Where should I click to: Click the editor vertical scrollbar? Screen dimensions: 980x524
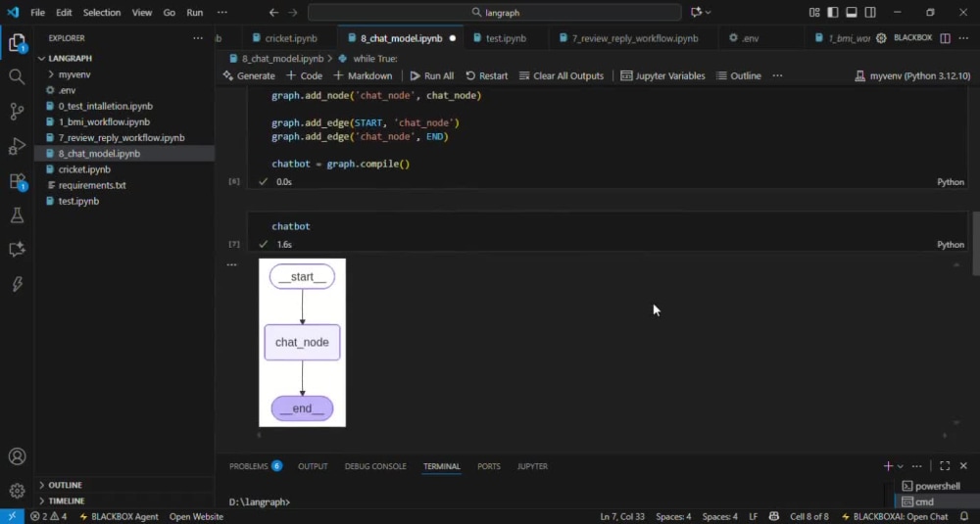pos(976,244)
